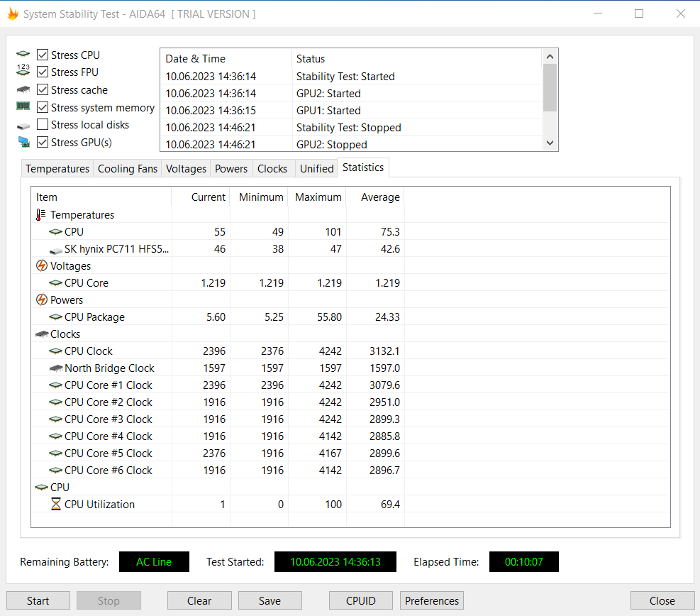The height and width of the screenshot is (616, 700).
Task: Select the Voltages tab
Action: coord(186,169)
